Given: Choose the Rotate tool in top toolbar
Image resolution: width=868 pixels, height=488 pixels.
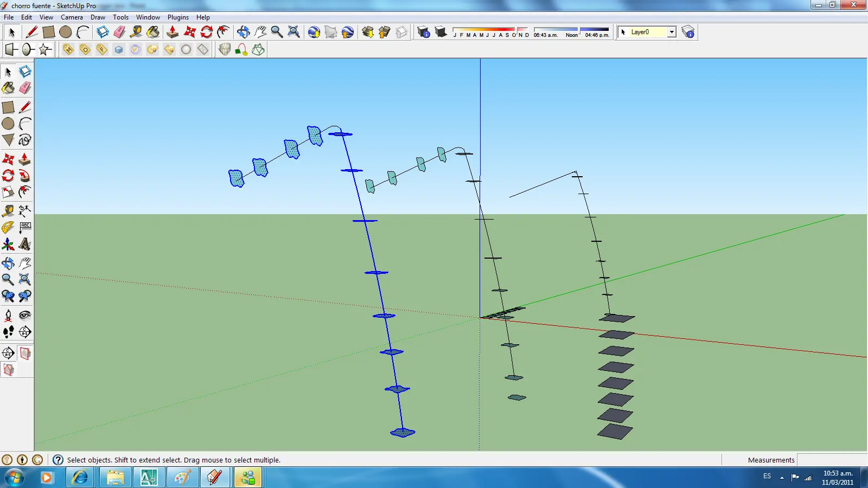Looking at the screenshot, I should click(x=207, y=32).
